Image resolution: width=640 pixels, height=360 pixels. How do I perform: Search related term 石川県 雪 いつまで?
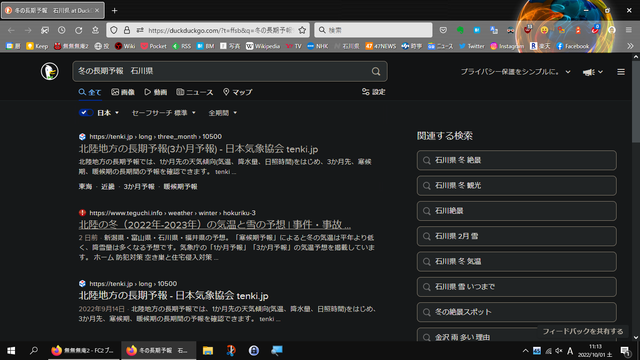[x=517, y=287]
